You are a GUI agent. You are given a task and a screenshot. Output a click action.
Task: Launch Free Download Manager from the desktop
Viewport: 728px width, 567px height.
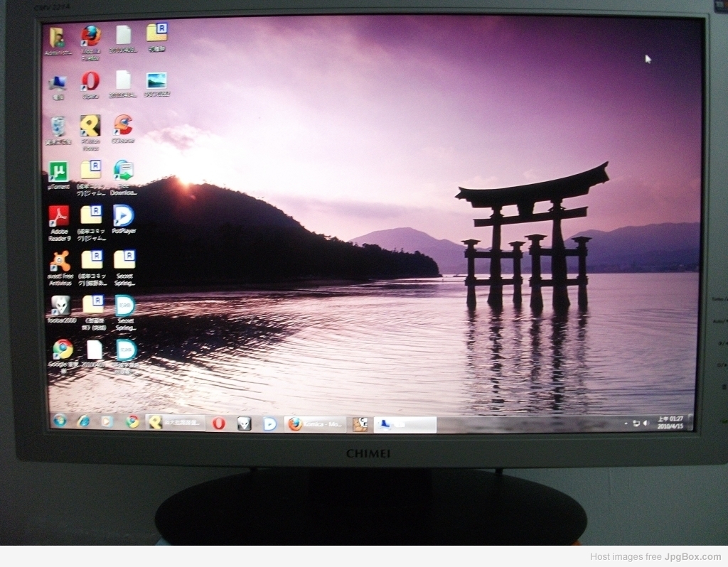(x=124, y=171)
